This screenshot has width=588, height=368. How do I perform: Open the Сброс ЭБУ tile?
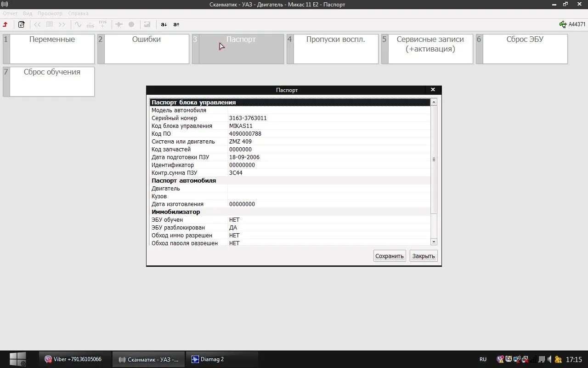[x=522, y=49]
